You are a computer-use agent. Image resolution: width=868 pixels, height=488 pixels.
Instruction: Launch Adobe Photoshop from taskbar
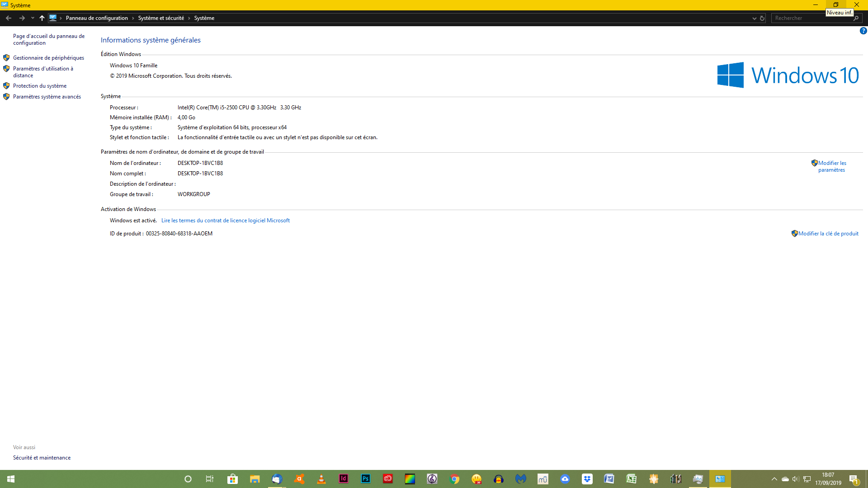(365, 479)
